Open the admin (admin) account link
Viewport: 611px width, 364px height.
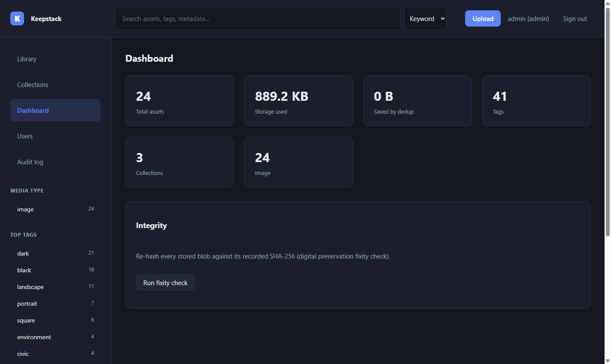pyautogui.click(x=528, y=18)
